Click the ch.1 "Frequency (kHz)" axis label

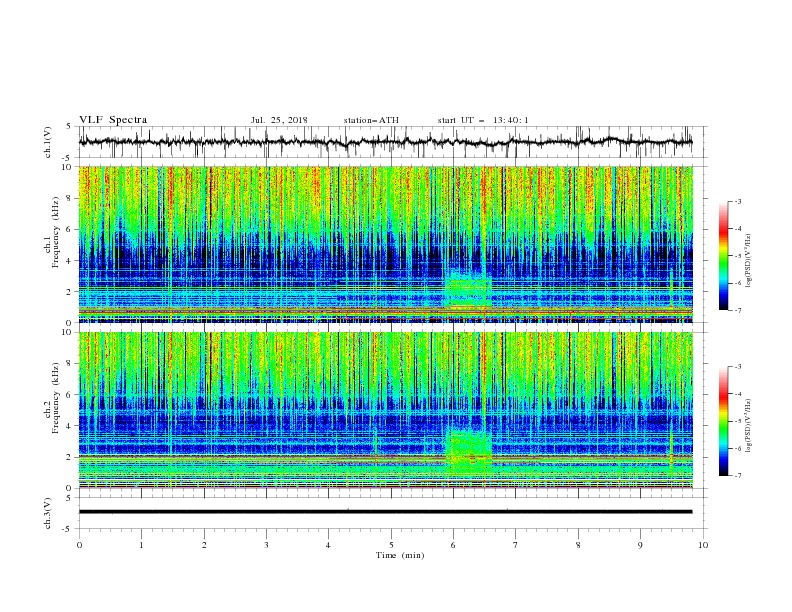pos(56,232)
